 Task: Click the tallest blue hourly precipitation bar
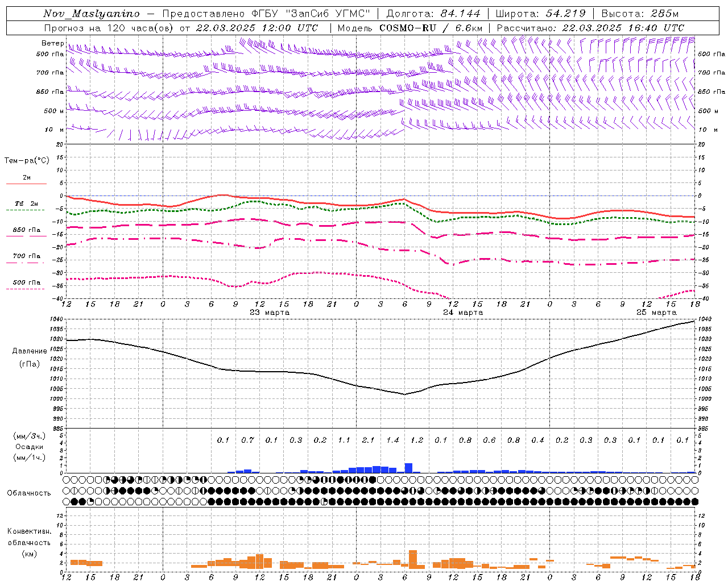pos(408,468)
